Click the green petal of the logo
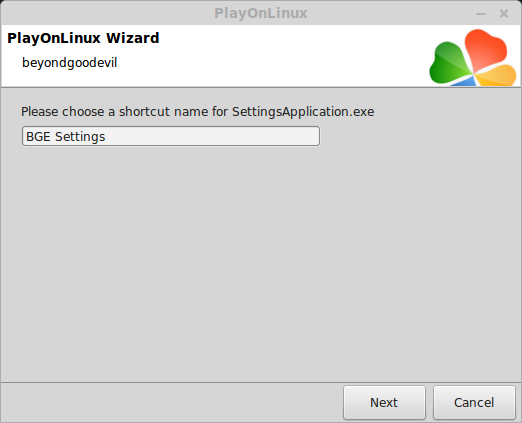Image resolution: width=522 pixels, height=423 pixels. click(450, 63)
